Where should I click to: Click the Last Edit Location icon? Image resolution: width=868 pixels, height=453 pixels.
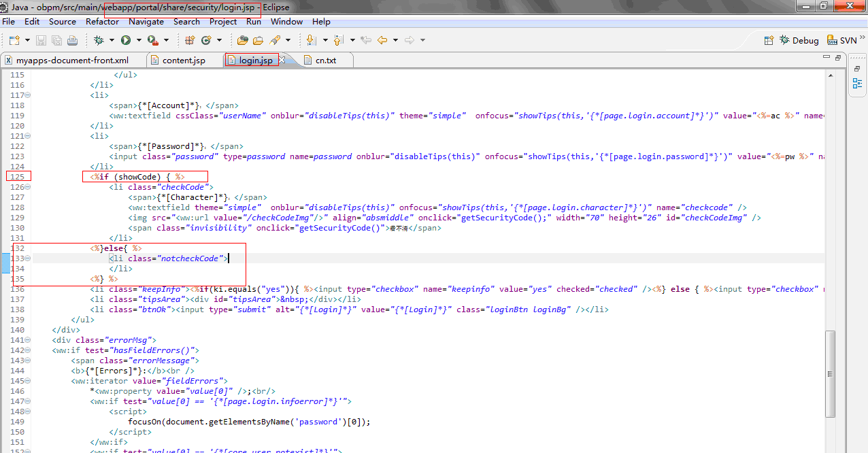[x=365, y=40]
